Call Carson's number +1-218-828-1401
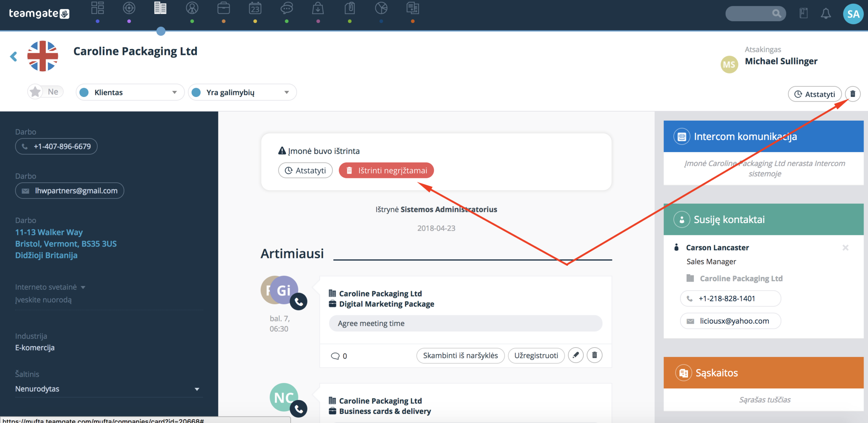The image size is (868, 423). coord(731,299)
